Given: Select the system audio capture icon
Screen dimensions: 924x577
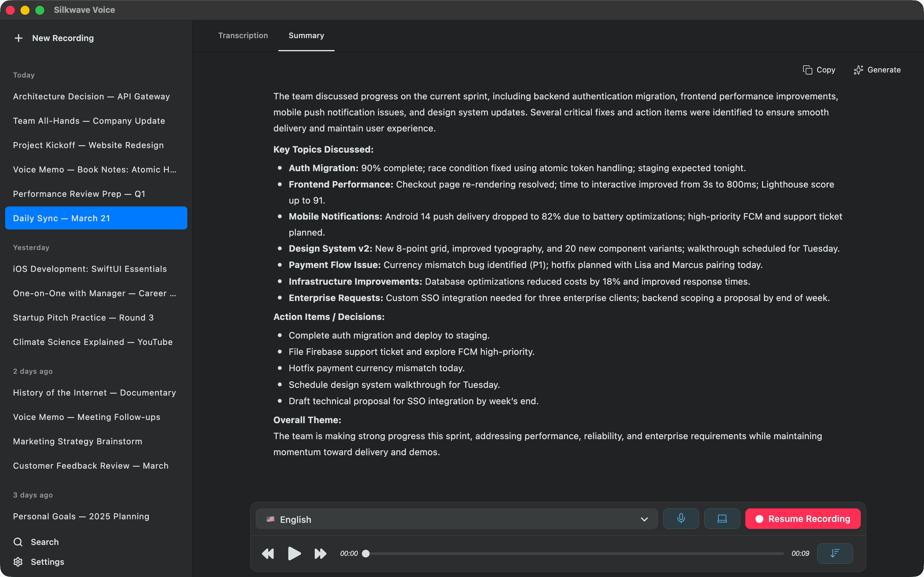Looking at the screenshot, I should pos(721,519).
